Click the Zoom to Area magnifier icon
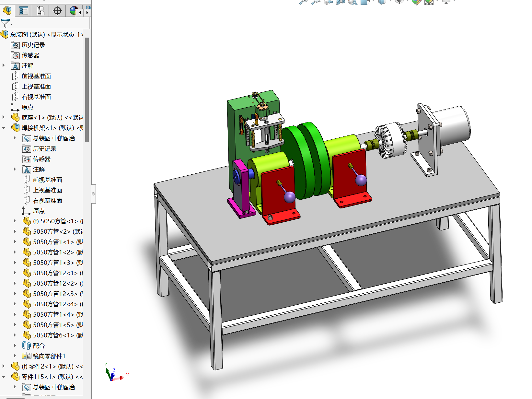 316,2
